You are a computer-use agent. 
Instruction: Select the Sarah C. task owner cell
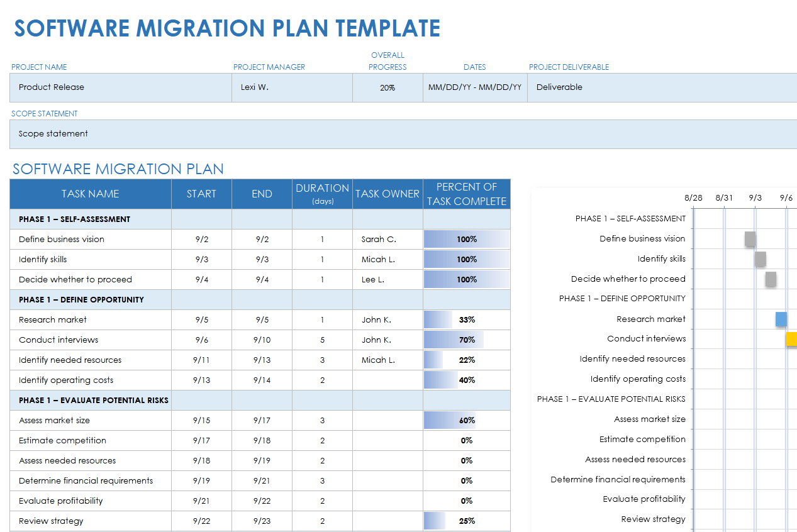387,240
